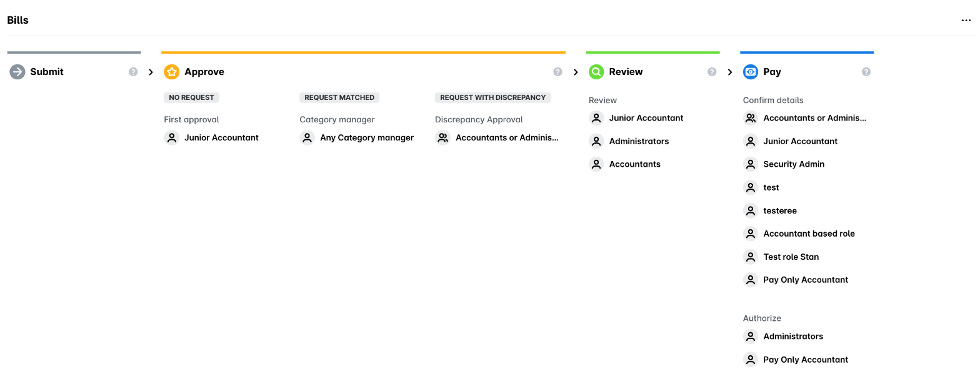Click Administrators text under Authorize
The height and width of the screenshot is (379, 980).
793,337
